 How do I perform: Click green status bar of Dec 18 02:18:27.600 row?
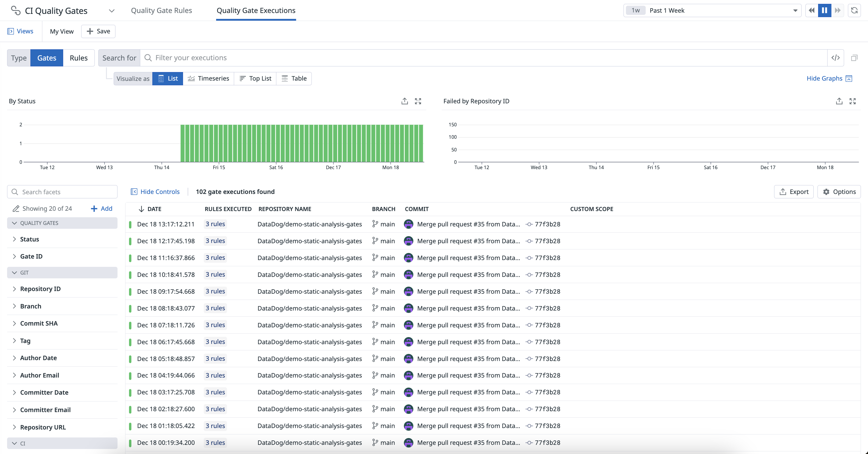pyautogui.click(x=130, y=409)
